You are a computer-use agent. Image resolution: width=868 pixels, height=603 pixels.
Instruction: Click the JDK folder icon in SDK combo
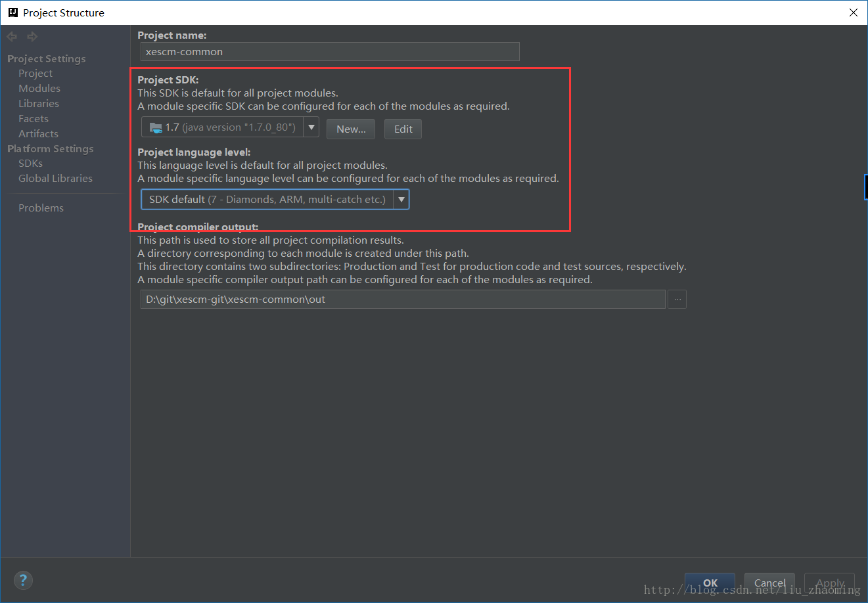(156, 127)
